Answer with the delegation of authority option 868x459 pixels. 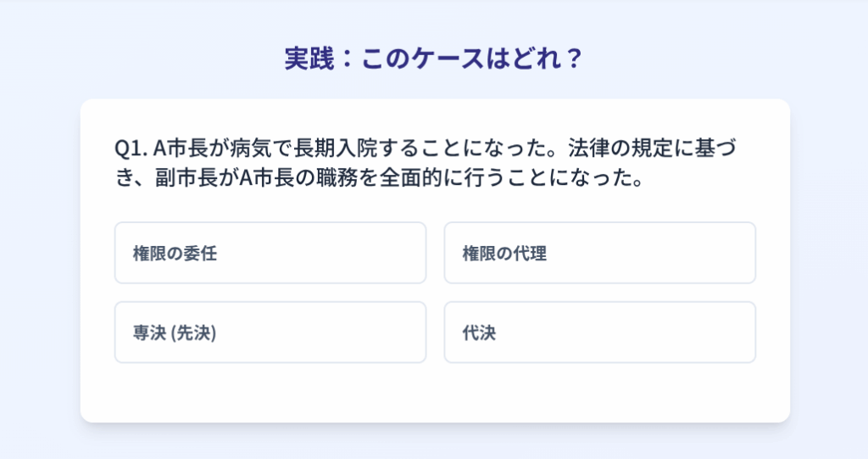tap(270, 253)
